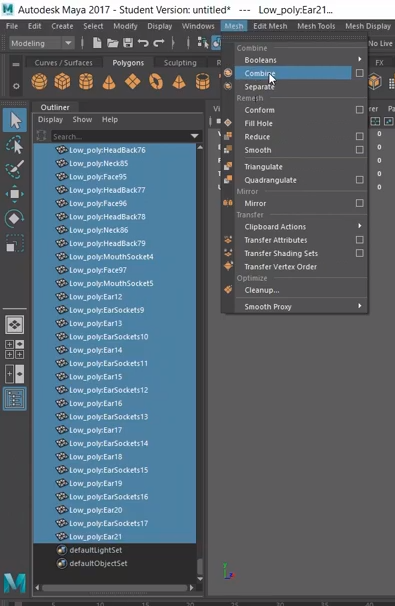Create a polygon cone from shelf

[109, 82]
